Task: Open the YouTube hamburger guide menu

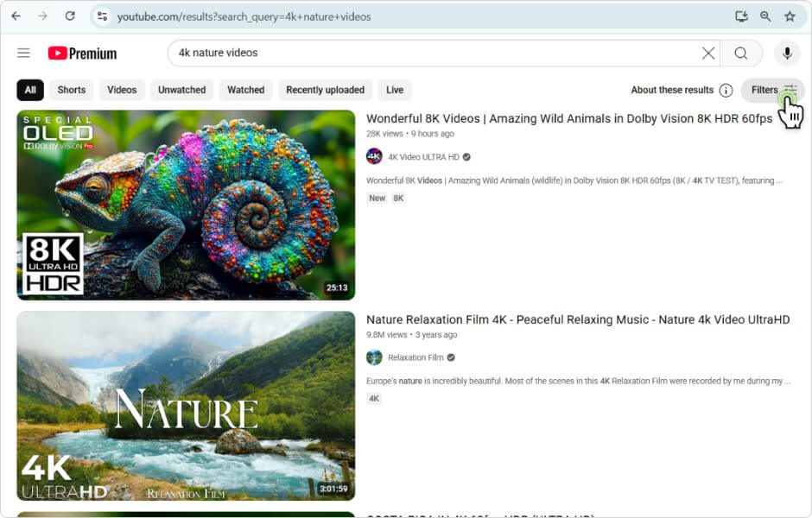Action: tap(23, 54)
